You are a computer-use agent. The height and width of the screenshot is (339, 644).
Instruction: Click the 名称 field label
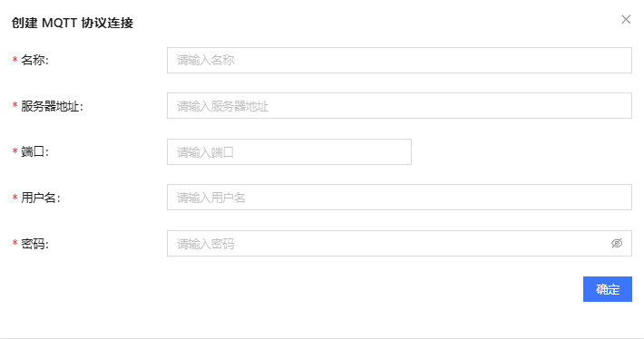[34, 60]
